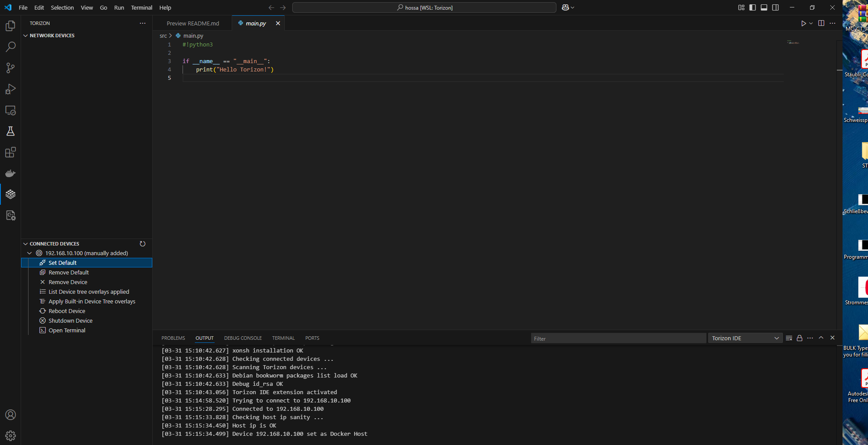
Task: Select src breadcrumb in editor
Action: click(163, 36)
